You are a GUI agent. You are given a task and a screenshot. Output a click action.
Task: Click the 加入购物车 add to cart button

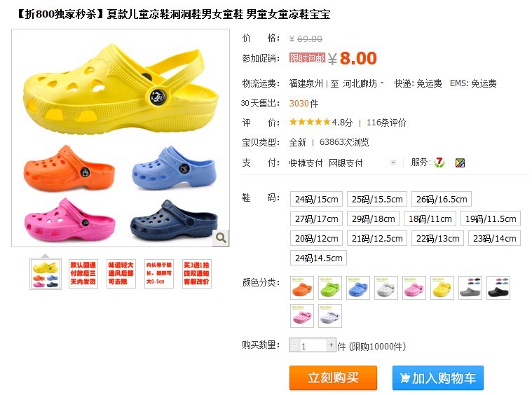pos(438,377)
